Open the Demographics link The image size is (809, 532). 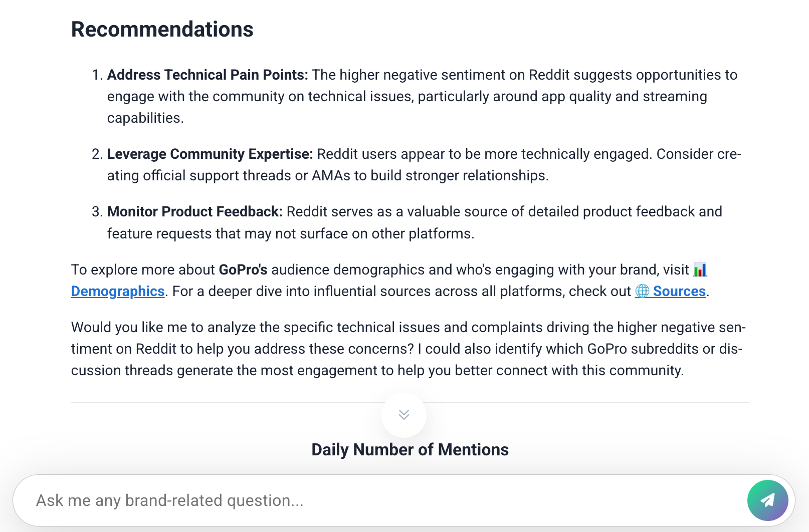click(118, 291)
